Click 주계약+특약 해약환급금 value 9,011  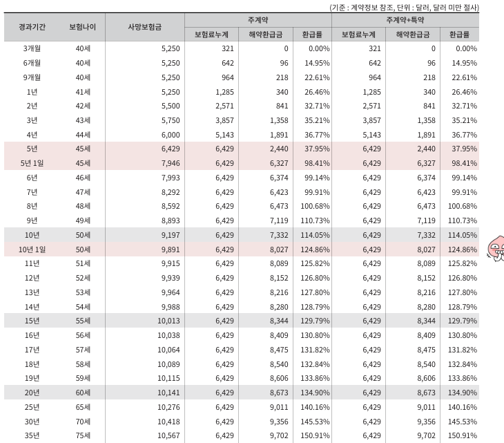tap(426, 407)
